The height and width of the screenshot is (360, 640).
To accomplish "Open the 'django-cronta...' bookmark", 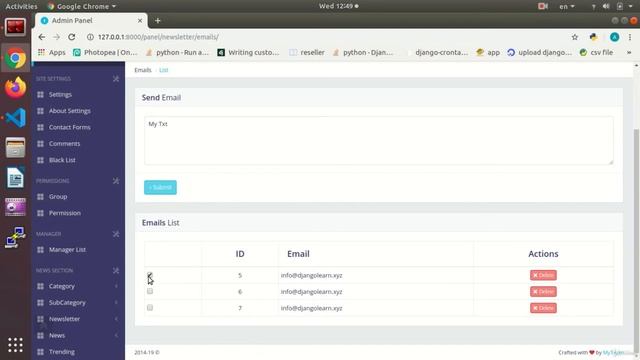I will [437, 52].
